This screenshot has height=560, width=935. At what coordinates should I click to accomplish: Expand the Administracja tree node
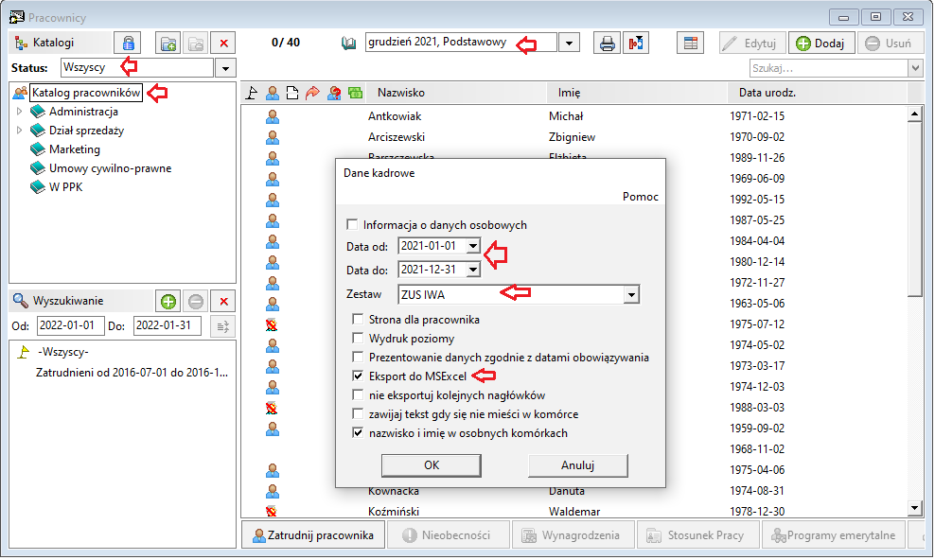click(x=19, y=112)
